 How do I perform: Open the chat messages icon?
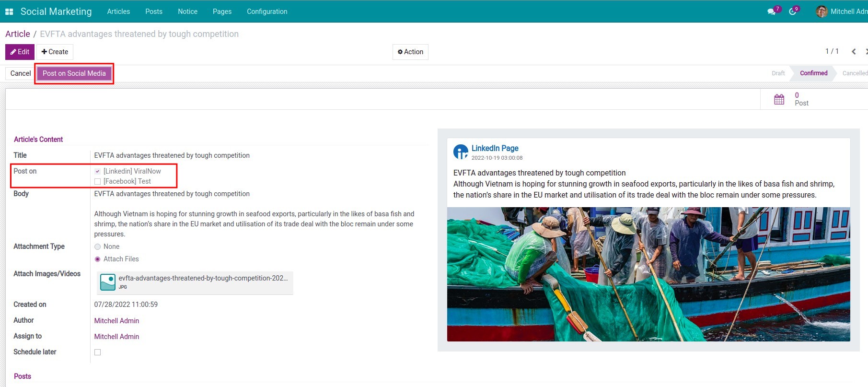click(771, 12)
